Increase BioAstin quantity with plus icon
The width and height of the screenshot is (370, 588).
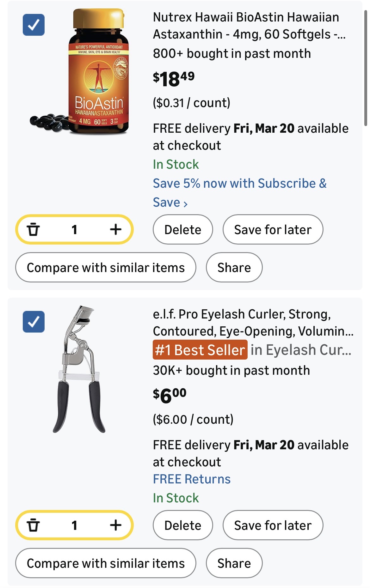pos(116,229)
